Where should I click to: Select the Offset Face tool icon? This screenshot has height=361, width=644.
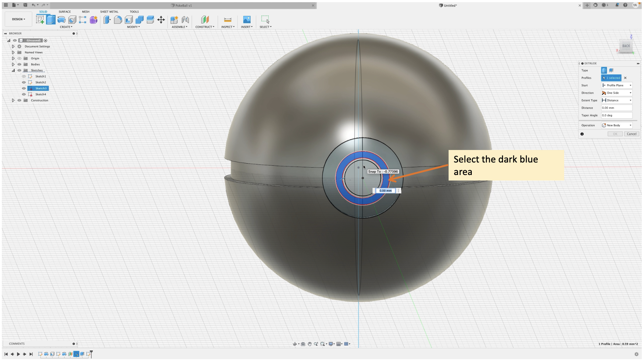pos(150,19)
